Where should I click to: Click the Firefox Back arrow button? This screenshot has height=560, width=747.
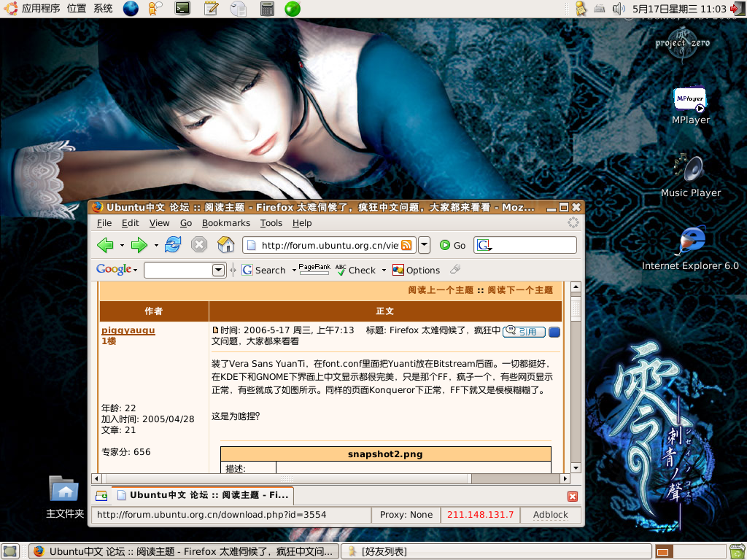point(105,245)
